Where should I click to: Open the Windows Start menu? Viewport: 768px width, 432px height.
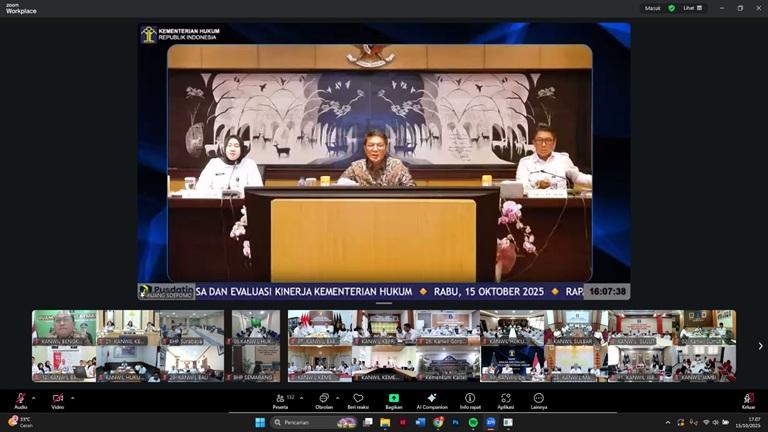[x=260, y=422]
